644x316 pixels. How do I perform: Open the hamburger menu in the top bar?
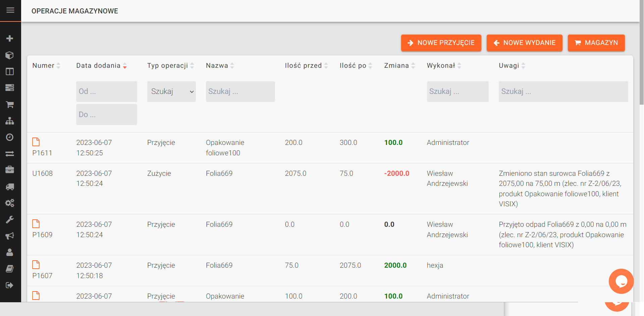tap(10, 10)
